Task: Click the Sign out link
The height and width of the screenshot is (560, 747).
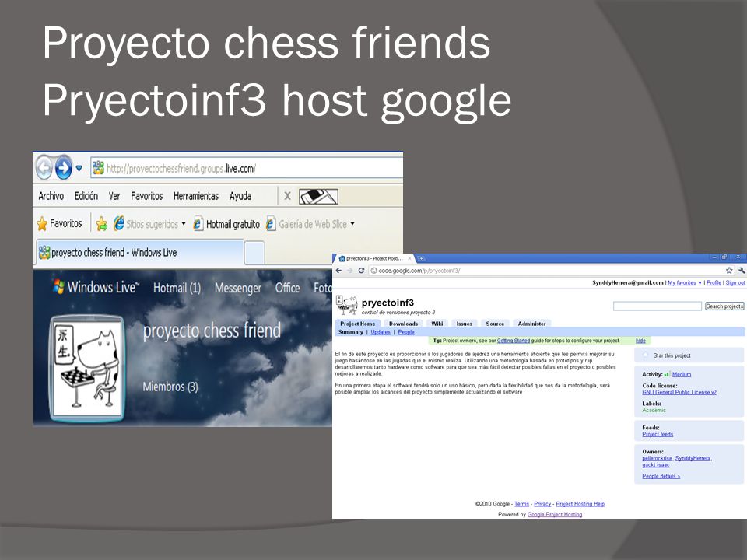Action: point(735,282)
